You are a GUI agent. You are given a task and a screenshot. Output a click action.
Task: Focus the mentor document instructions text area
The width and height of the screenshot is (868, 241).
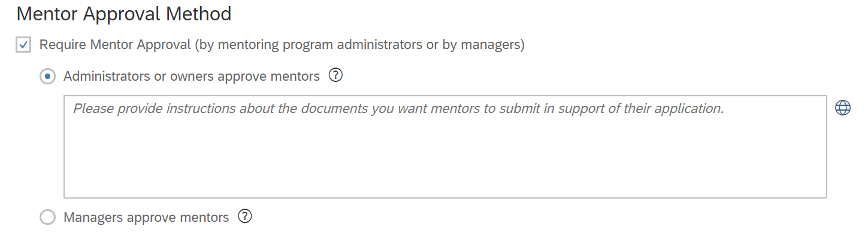(x=445, y=147)
